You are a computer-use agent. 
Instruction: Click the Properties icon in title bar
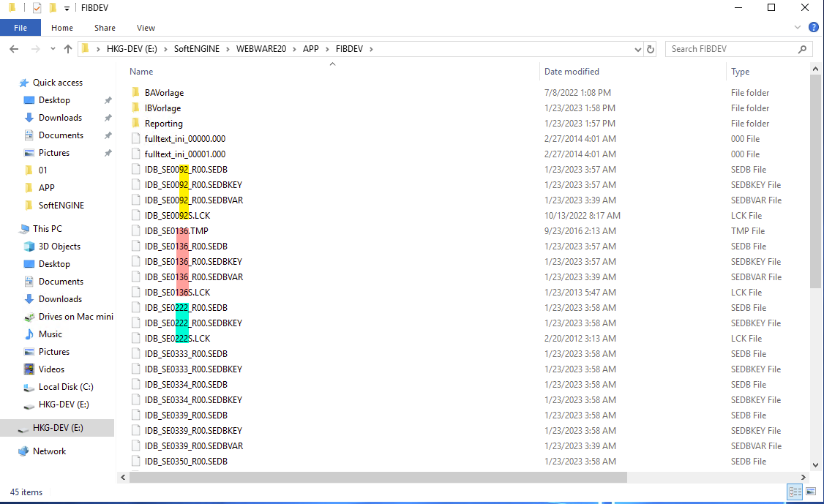click(x=37, y=8)
